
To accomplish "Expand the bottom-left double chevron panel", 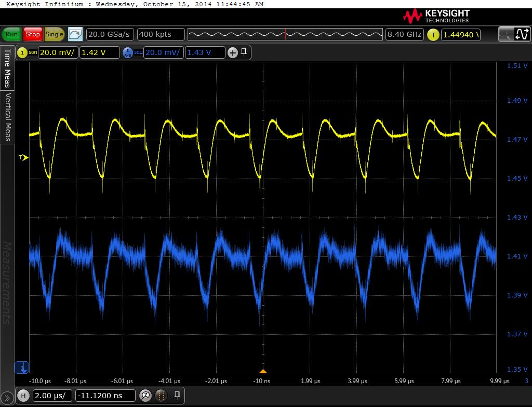I will [7, 398].
